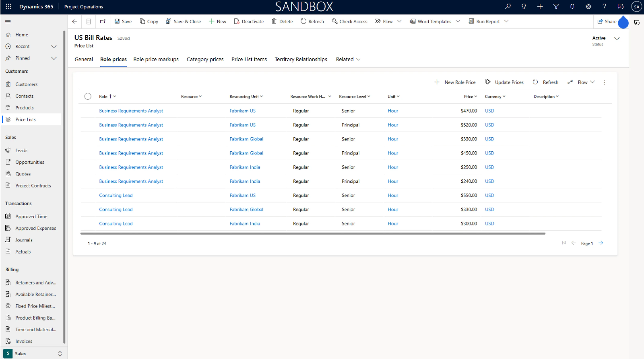
Task: Expand the Recent section in sidebar
Action: click(x=54, y=46)
